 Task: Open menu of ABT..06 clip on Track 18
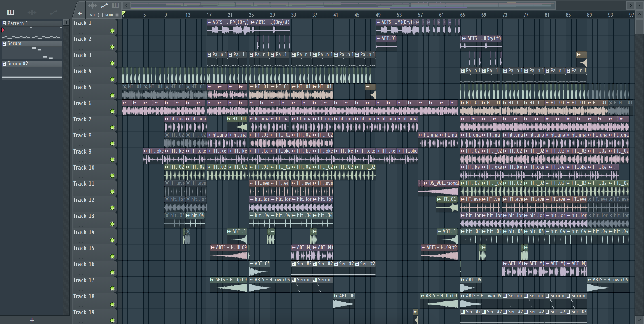click(x=336, y=296)
